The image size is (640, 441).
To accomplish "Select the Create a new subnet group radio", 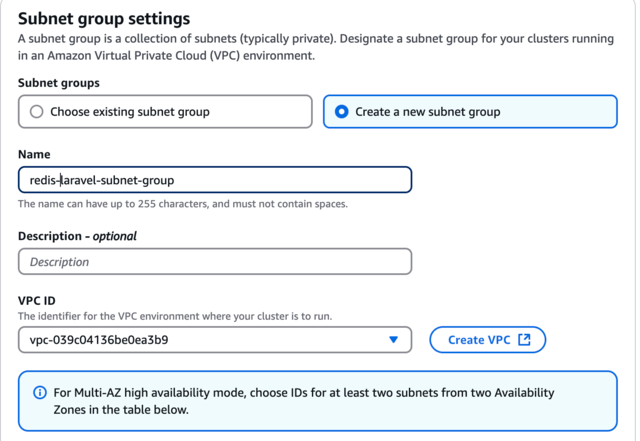I will (x=341, y=111).
